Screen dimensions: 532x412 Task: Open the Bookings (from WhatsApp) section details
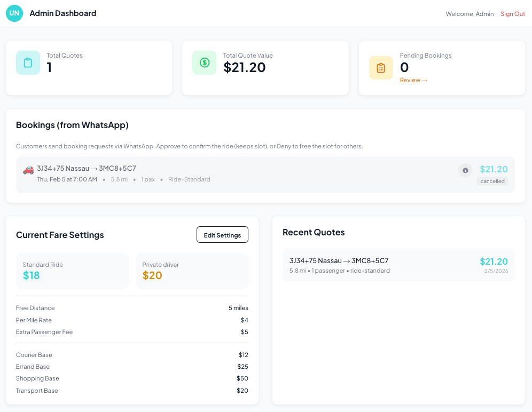(72, 124)
